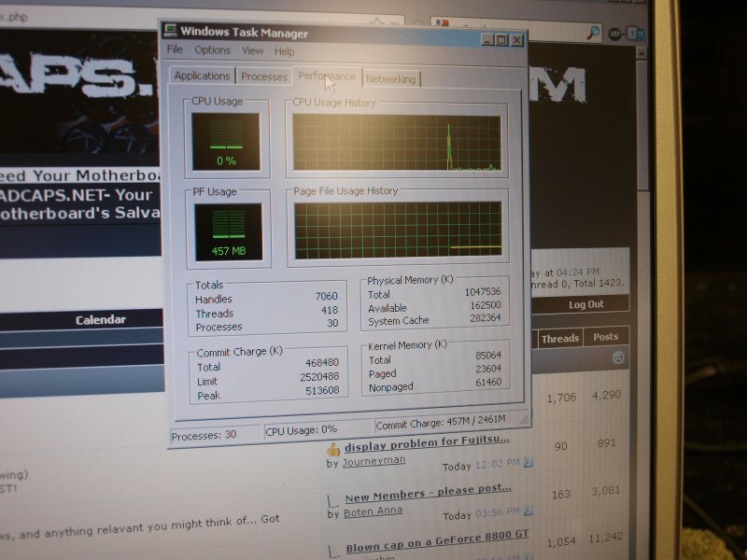Viewport: 747px width, 560px height.
Task: Click the Threads column header on forum
Action: point(559,339)
